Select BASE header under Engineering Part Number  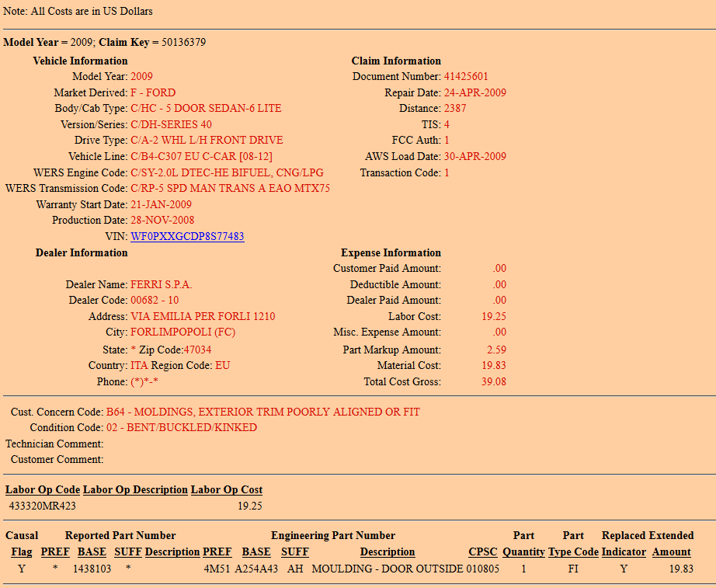click(x=256, y=552)
